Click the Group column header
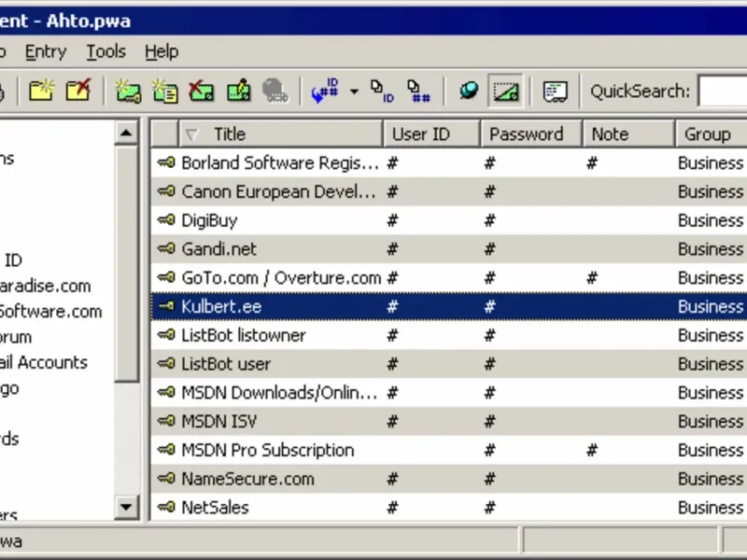The height and width of the screenshot is (560, 747). [x=711, y=134]
